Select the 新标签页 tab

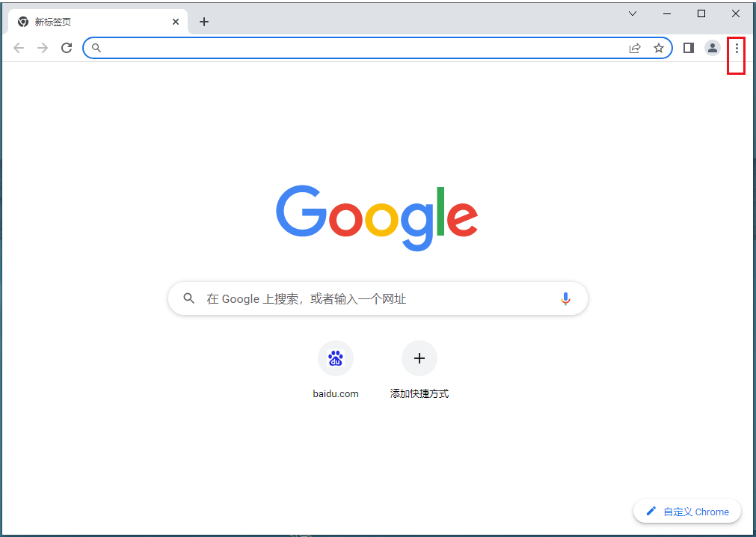(97, 22)
